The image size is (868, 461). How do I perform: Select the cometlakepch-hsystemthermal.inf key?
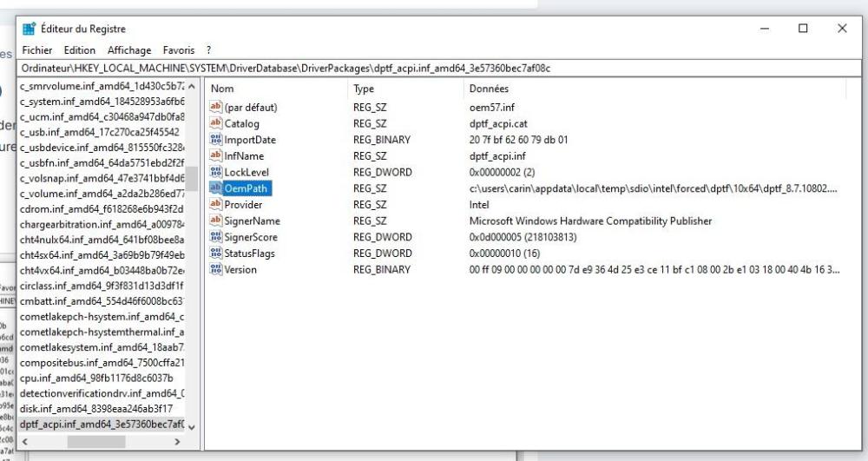coord(102,332)
